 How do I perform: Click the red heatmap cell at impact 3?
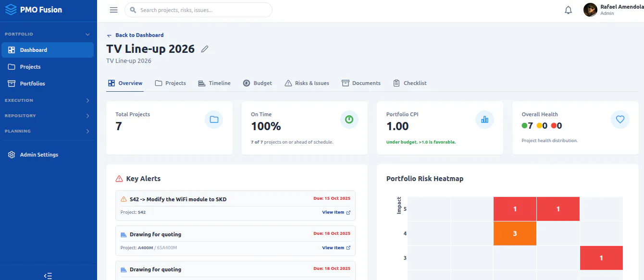[x=601, y=258]
